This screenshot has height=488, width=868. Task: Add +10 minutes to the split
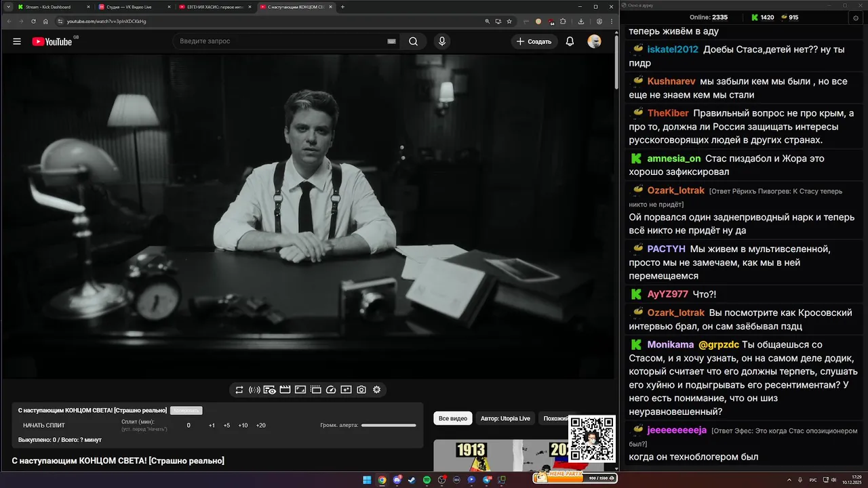[x=243, y=426]
